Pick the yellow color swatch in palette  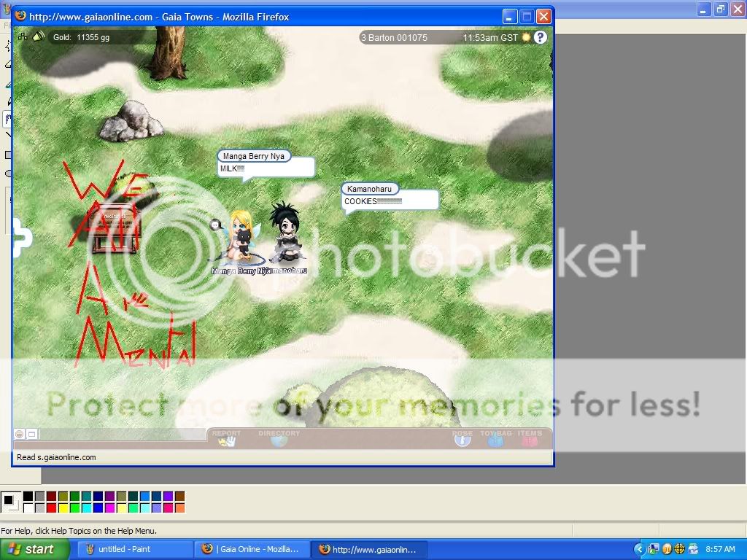63,508
